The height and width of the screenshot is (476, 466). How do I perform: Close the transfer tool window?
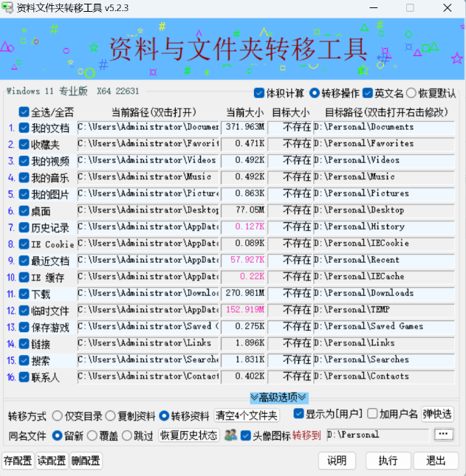coord(447,9)
